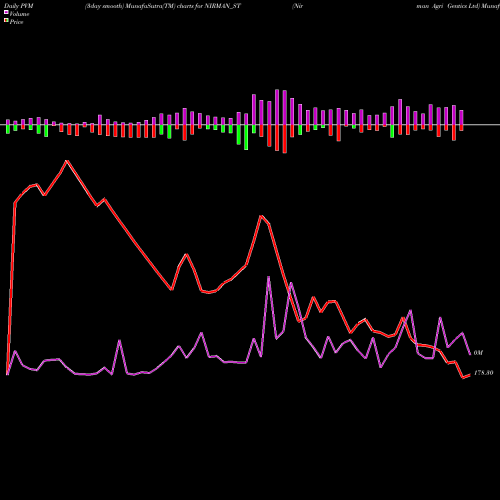Image resolution: width=500 pixels, height=500 pixels.
Task: Click the '178.30' price value label
Action: (x=483, y=373)
